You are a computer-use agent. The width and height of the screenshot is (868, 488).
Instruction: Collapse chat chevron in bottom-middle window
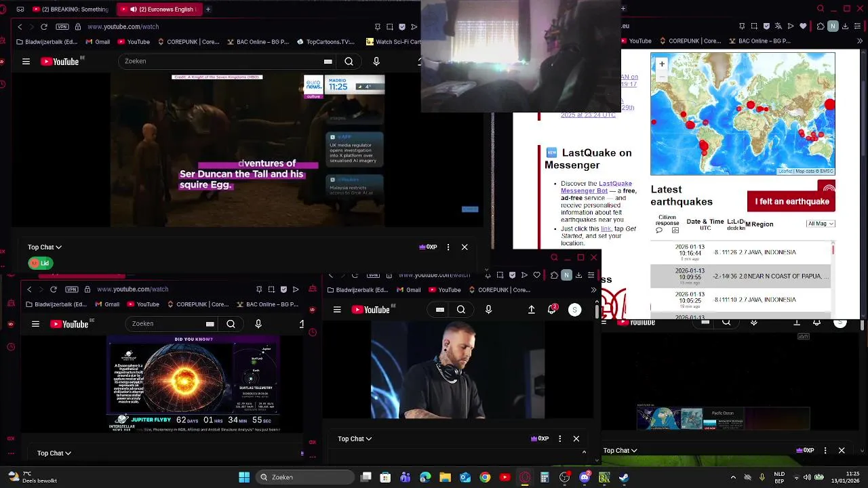click(585, 451)
